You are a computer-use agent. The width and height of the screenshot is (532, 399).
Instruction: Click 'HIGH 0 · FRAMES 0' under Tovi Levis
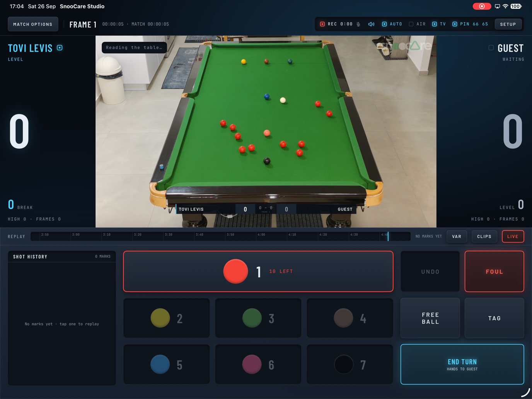click(x=34, y=219)
